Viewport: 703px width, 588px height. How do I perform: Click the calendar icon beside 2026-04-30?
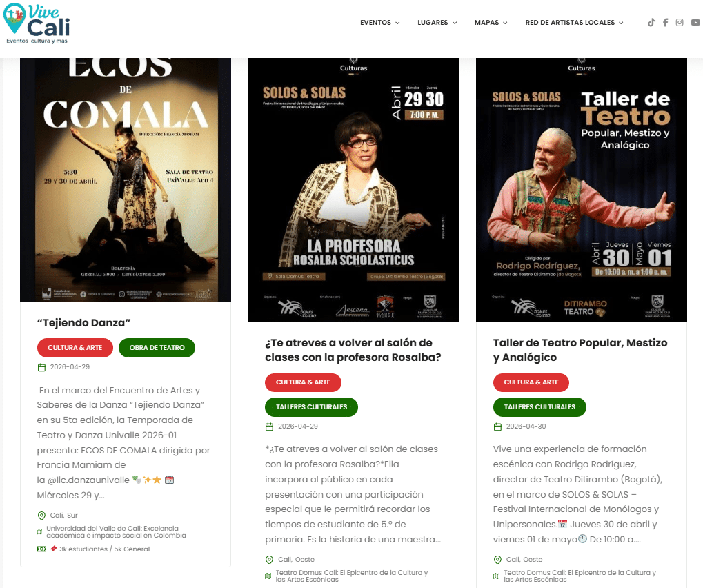(497, 427)
